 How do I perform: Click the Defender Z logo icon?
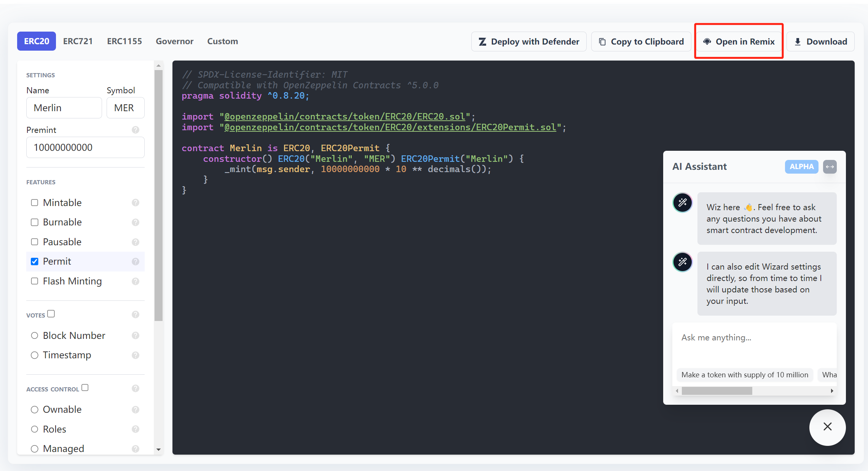482,42
